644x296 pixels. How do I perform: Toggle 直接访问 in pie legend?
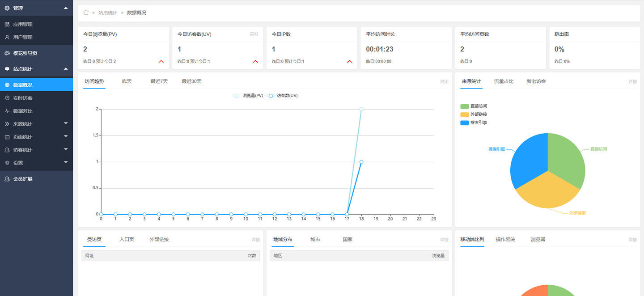[x=474, y=106]
